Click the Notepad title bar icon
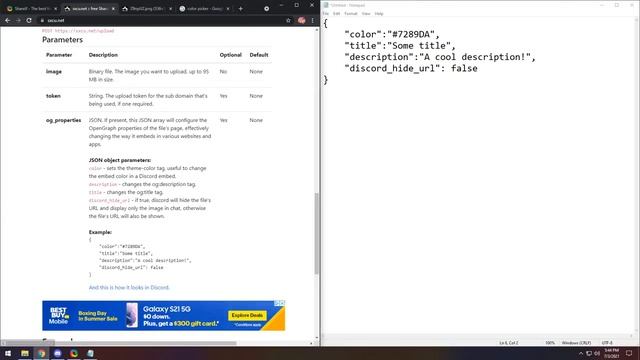Screen dimensions: 640x360 (x=326, y=5)
